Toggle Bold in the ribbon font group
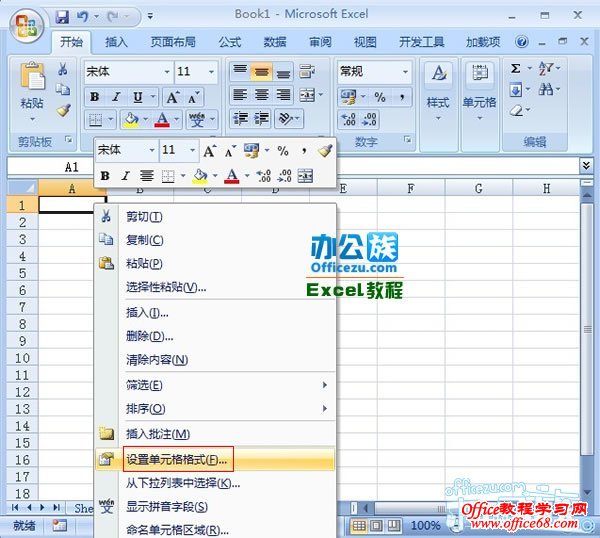The image size is (600, 538). 95,97
